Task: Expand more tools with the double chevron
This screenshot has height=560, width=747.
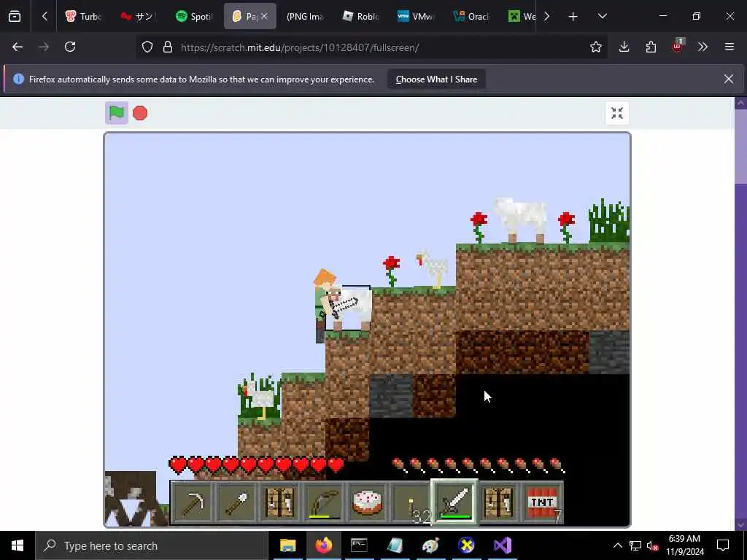Action: [x=703, y=47]
